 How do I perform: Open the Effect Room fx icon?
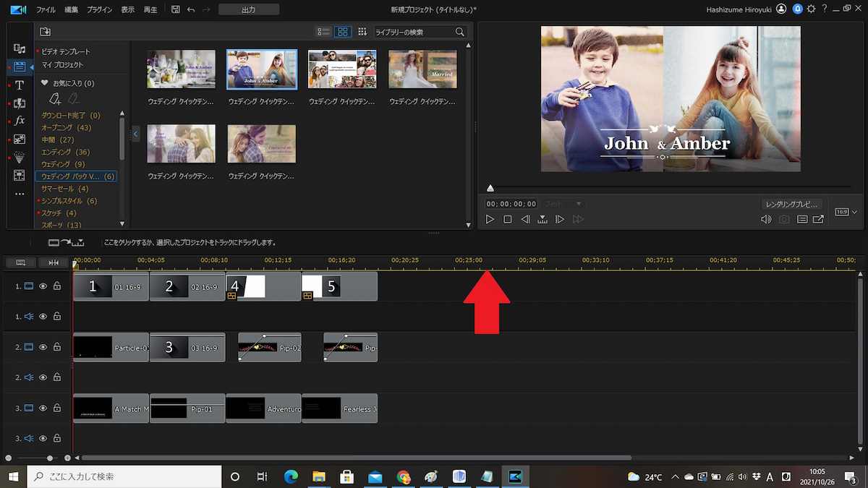pyautogui.click(x=20, y=121)
